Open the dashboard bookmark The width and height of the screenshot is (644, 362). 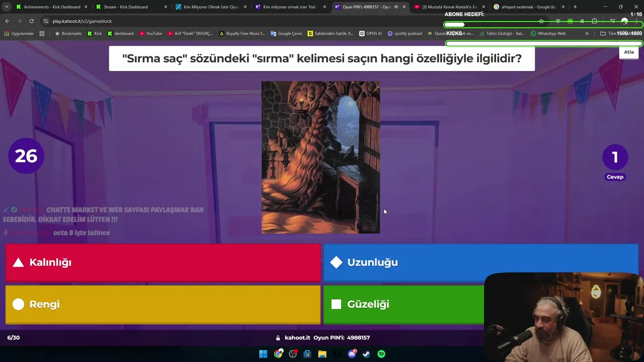[120, 34]
